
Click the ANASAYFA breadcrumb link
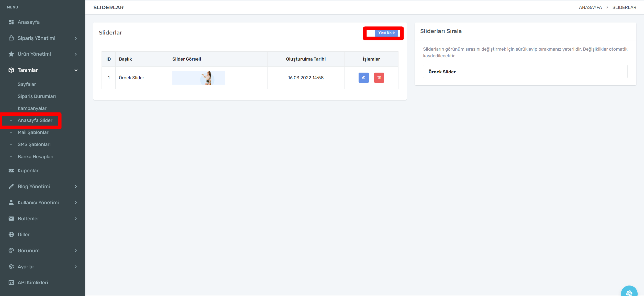[x=590, y=7]
